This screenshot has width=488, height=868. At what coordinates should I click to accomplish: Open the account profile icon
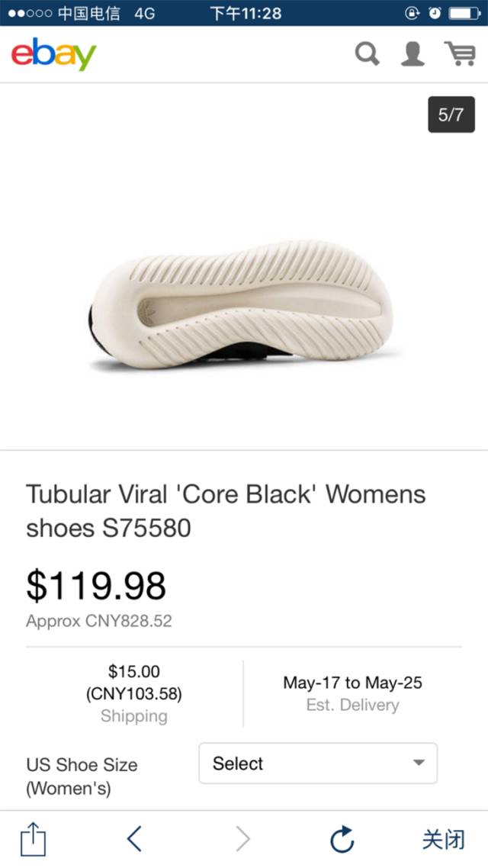pyautogui.click(x=413, y=53)
